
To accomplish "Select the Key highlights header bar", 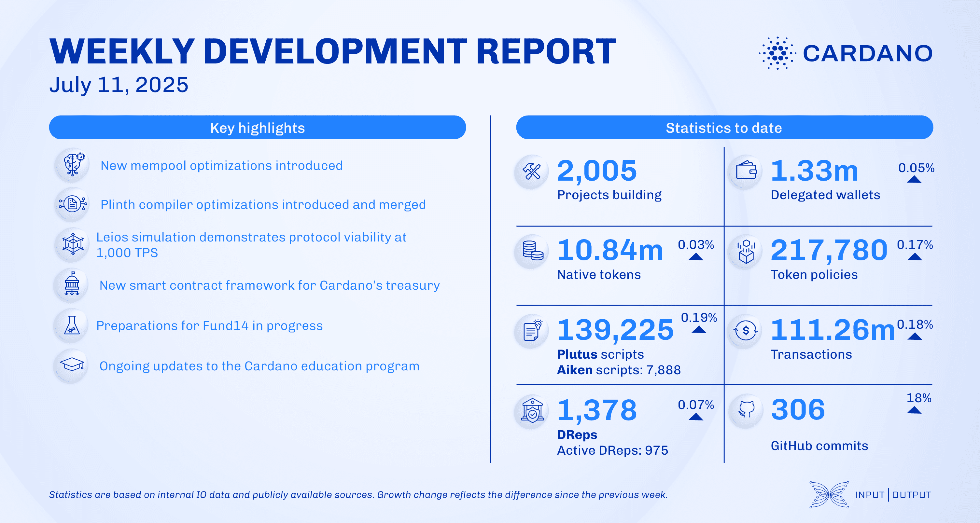I will point(258,128).
